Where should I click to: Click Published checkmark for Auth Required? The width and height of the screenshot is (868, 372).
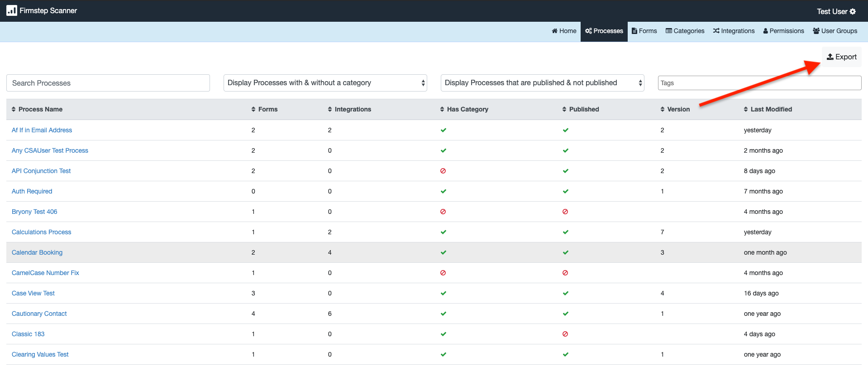click(x=566, y=191)
